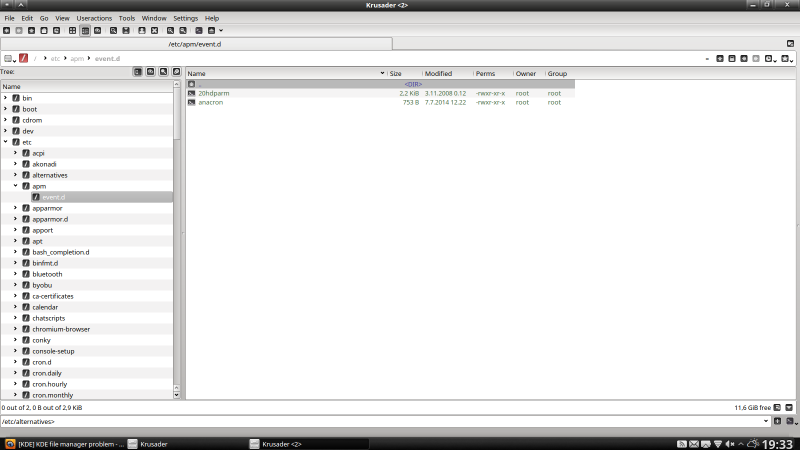Expand the cron.d tree folder
This screenshot has width=800, height=450.
click(x=15, y=362)
